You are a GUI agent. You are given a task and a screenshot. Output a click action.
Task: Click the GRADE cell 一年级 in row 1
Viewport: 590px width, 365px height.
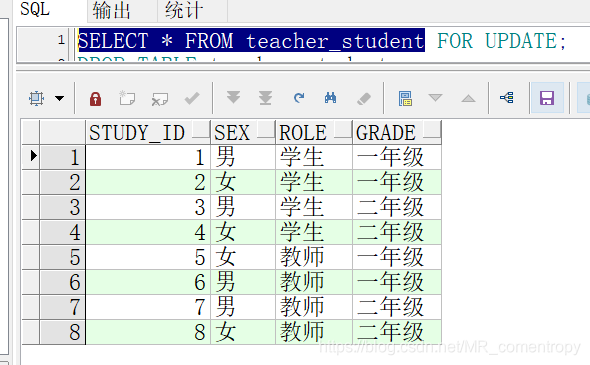pos(397,157)
